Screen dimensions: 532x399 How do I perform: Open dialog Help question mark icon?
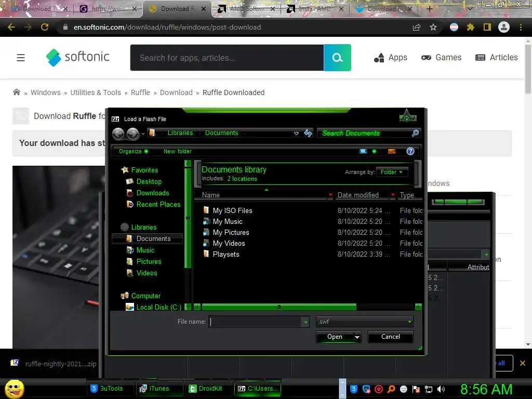pos(410,151)
